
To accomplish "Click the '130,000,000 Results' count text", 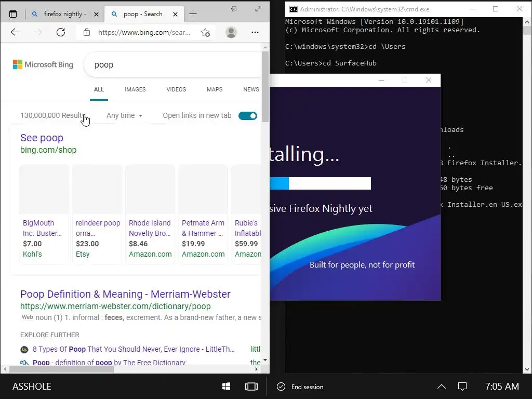I will (x=52, y=116).
